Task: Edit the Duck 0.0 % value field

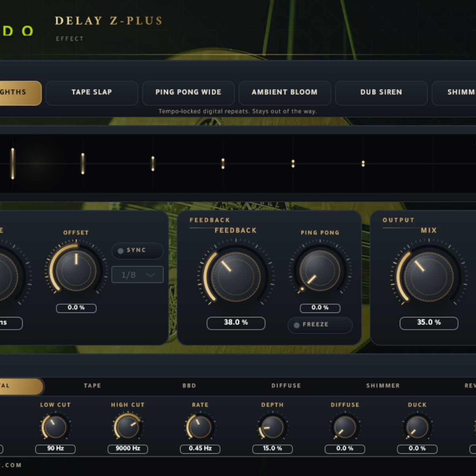Action: (417, 449)
